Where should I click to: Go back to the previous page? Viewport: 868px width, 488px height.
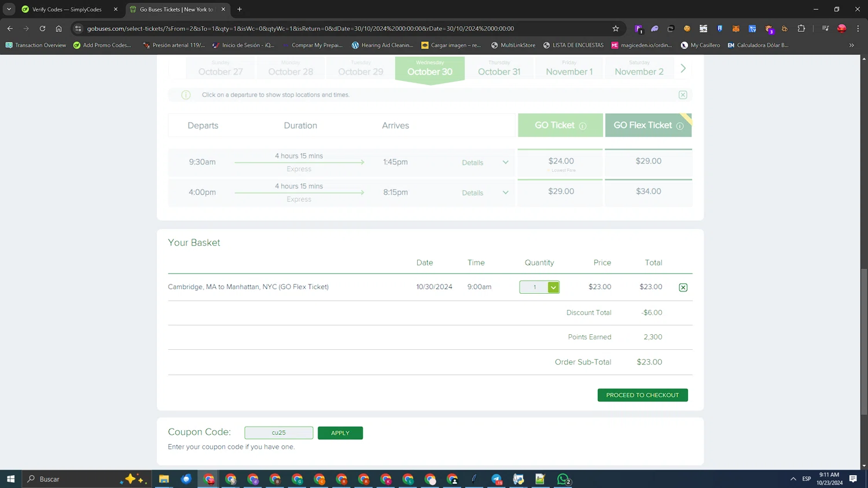coord(10,28)
